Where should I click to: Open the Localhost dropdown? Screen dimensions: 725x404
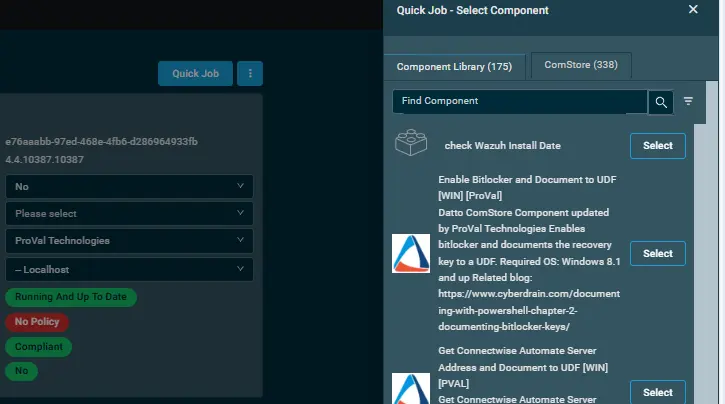(129, 269)
